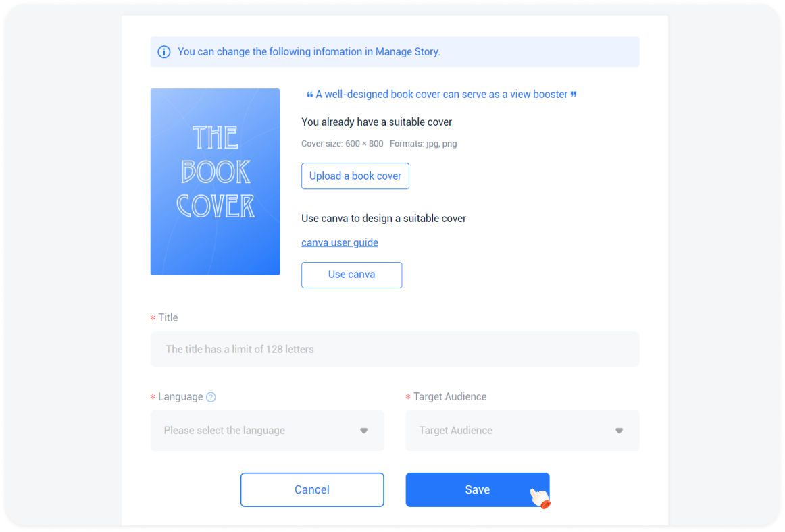Screen dimensions: 785x532
Task: Click the Cancel button
Action: tap(312, 489)
